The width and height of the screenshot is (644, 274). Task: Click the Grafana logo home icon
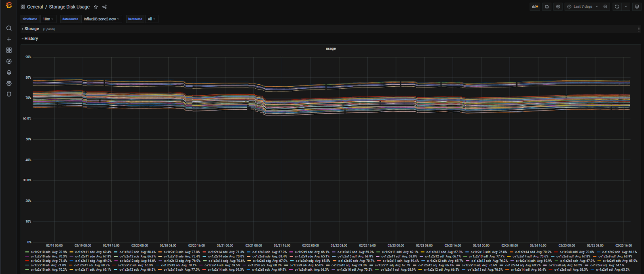point(9,6)
